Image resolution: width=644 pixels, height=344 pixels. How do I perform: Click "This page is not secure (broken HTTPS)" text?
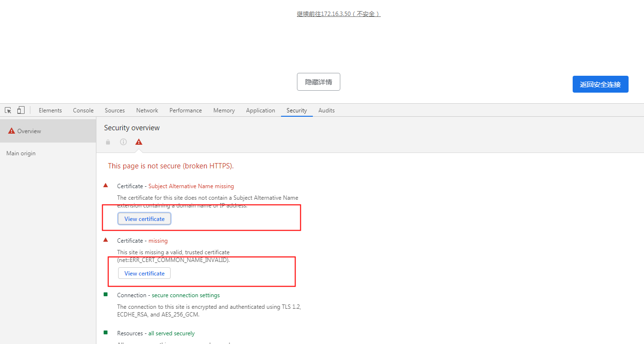click(x=171, y=166)
